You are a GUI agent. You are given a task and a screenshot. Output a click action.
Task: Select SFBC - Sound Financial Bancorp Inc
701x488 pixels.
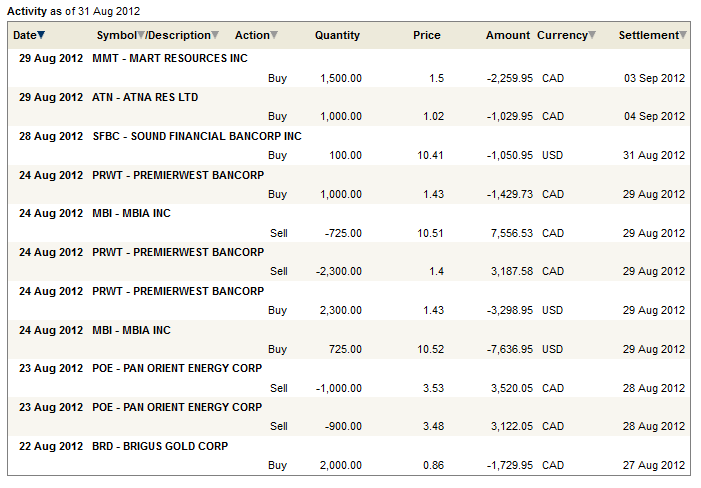click(x=196, y=136)
